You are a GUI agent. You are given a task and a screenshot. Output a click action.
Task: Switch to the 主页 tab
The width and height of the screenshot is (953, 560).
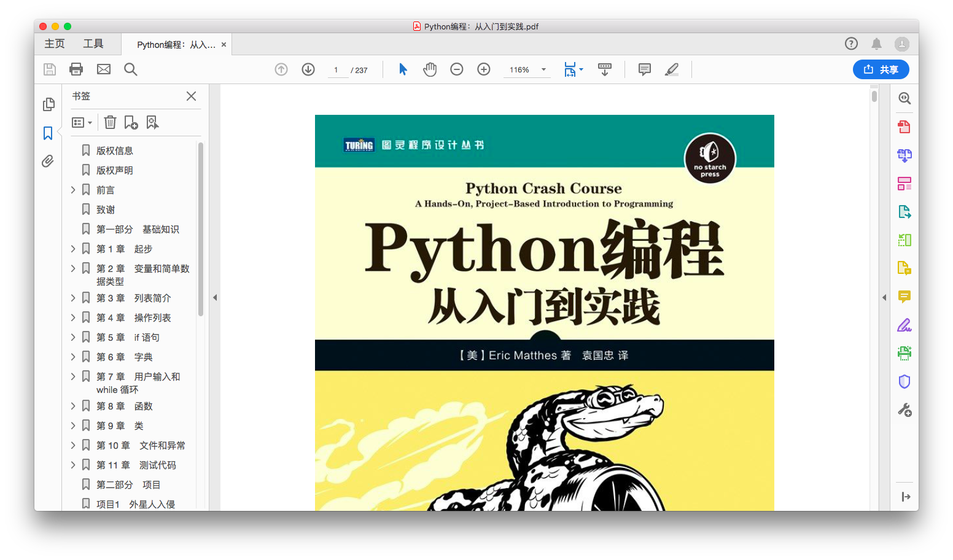click(55, 44)
